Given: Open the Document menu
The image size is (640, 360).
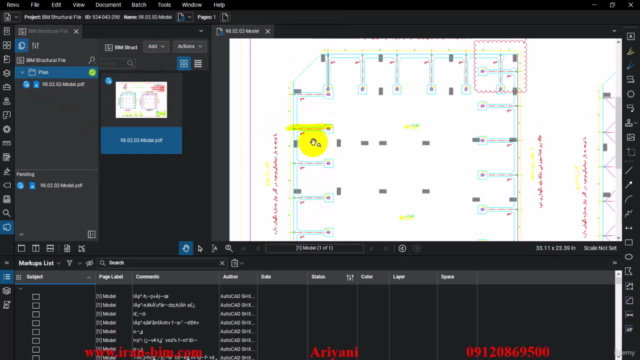Looking at the screenshot, I should 108,5.
